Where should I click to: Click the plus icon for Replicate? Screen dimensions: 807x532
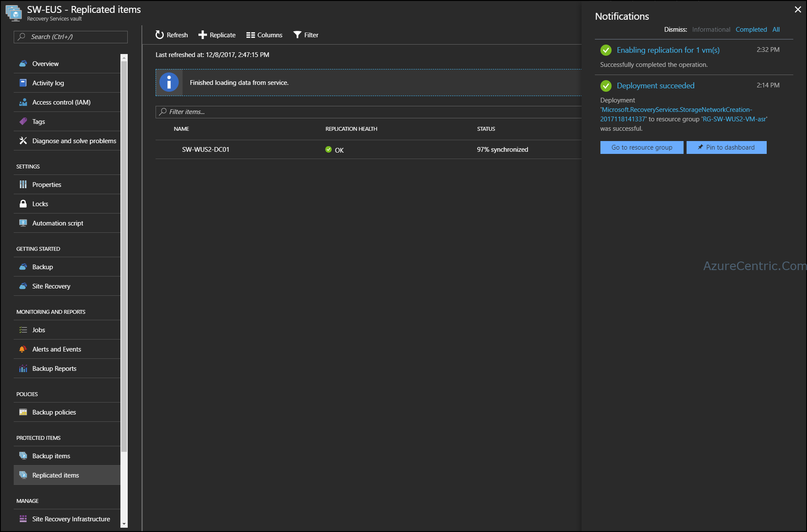pos(202,35)
